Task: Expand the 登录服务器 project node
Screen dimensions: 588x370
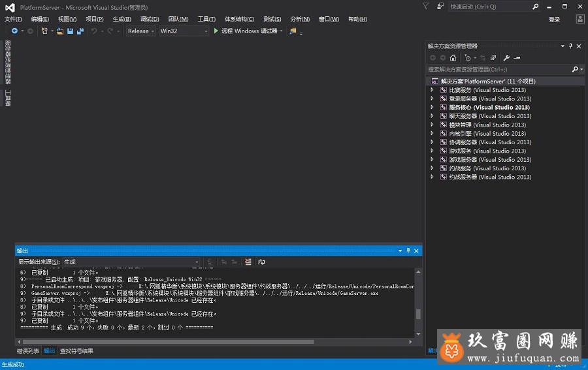Action: pyautogui.click(x=432, y=99)
